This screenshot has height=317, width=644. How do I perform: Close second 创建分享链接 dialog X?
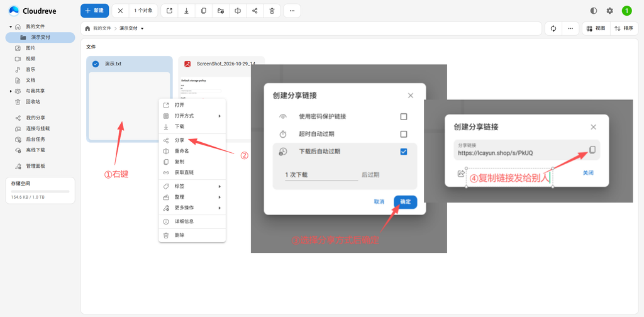pyautogui.click(x=593, y=127)
